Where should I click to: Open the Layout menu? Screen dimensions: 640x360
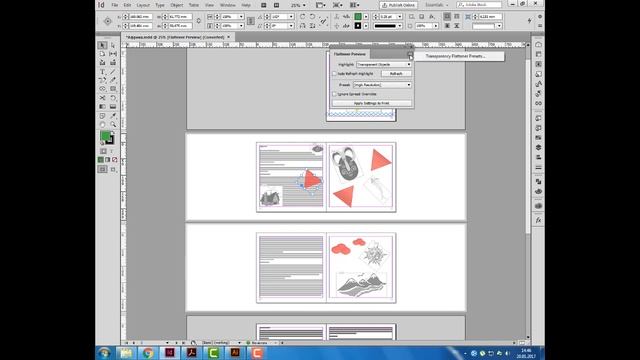(x=143, y=5)
